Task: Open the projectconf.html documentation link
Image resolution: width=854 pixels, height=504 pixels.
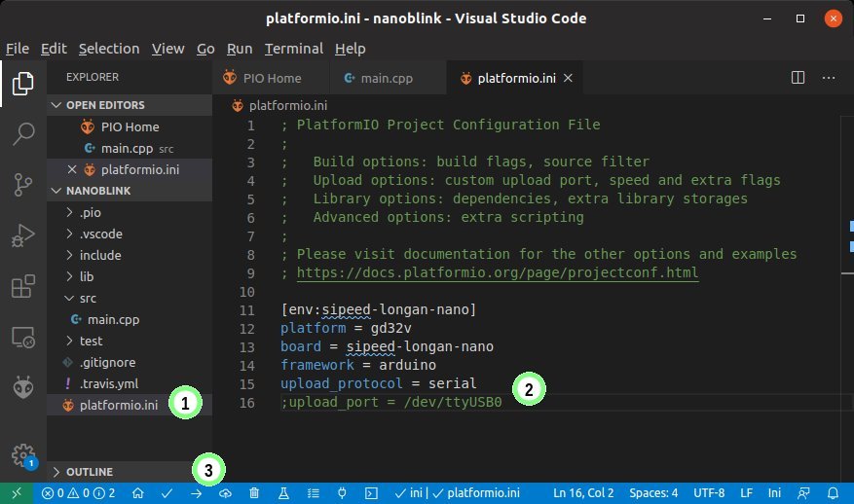Action: click(498, 272)
